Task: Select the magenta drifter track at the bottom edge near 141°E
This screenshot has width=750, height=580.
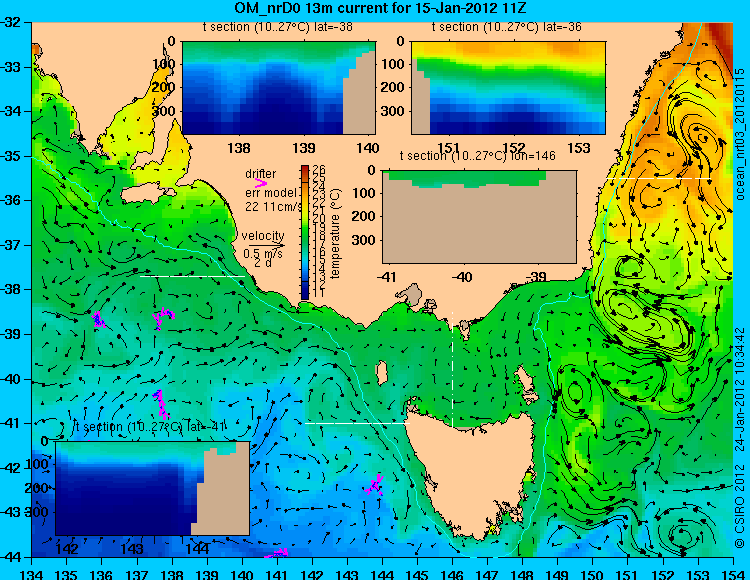Action: pyautogui.click(x=276, y=553)
